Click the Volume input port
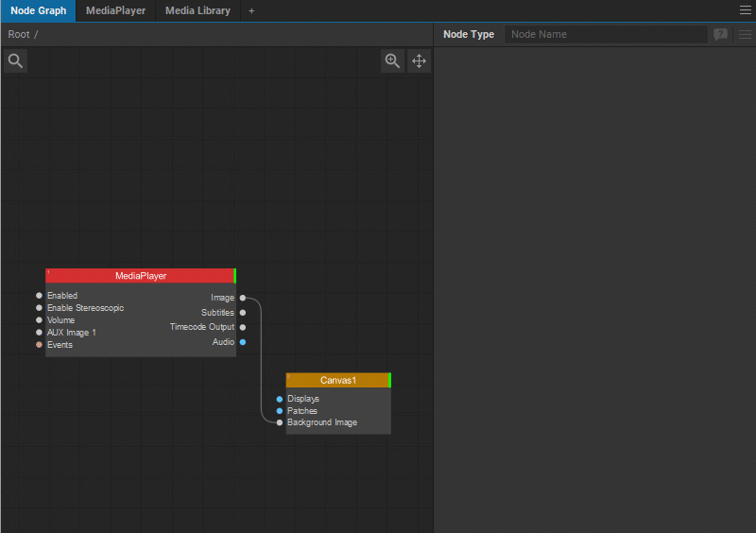 click(x=39, y=319)
